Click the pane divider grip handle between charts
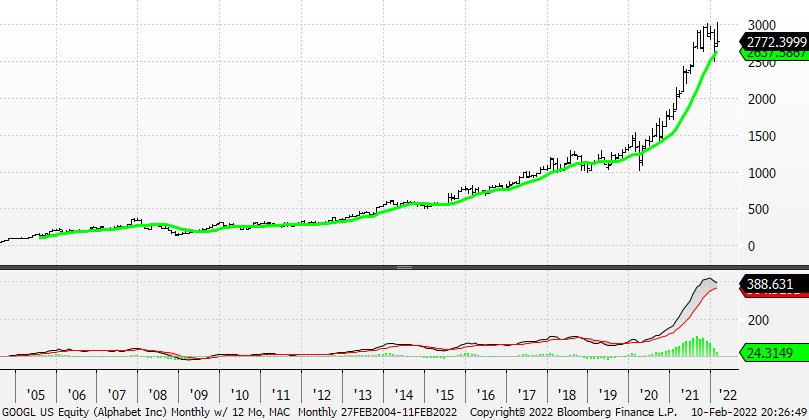The width and height of the screenshot is (809, 420). pyautogui.click(x=404, y=267)
